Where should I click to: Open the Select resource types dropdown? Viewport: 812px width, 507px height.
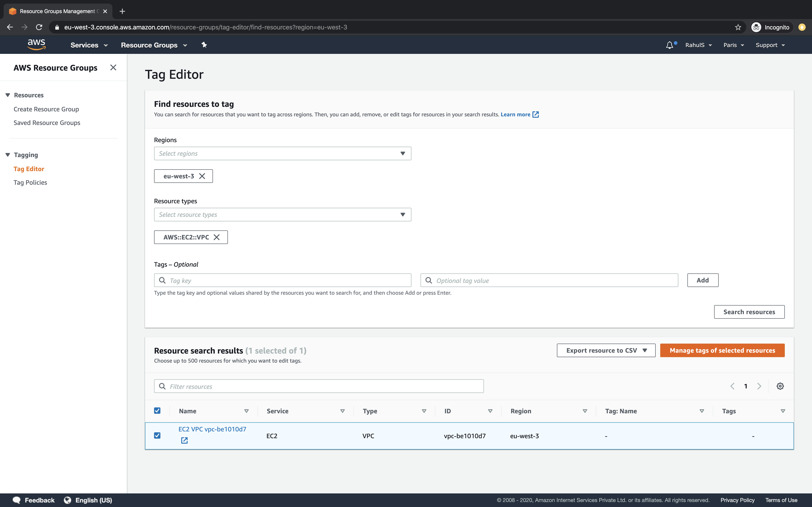tap(282, 214)
